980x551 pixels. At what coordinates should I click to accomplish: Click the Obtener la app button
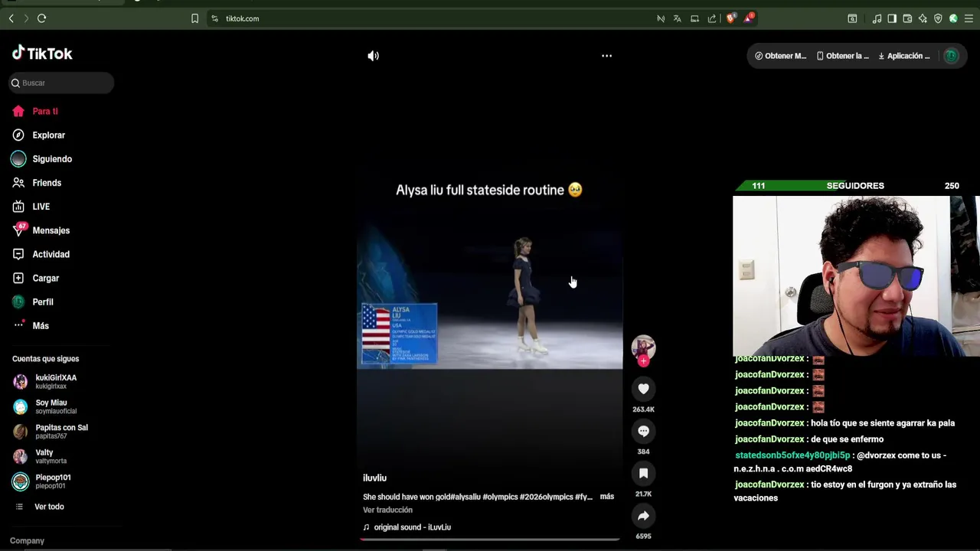pos(842,56)
